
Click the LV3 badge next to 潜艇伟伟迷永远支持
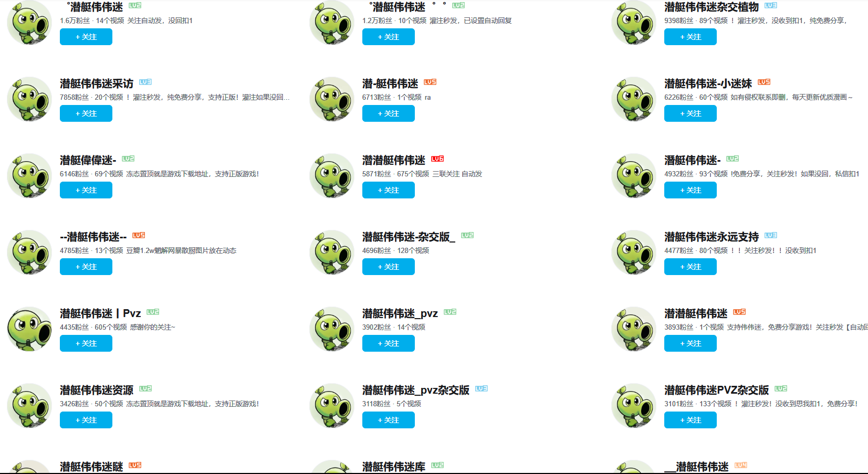pyautogui.click(x=771, y=235)
